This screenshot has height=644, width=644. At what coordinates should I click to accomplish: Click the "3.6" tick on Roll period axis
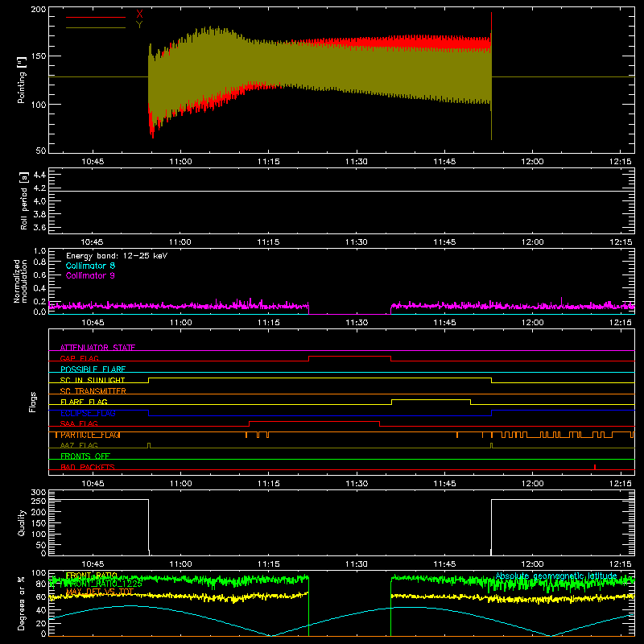tap(39, 227)
